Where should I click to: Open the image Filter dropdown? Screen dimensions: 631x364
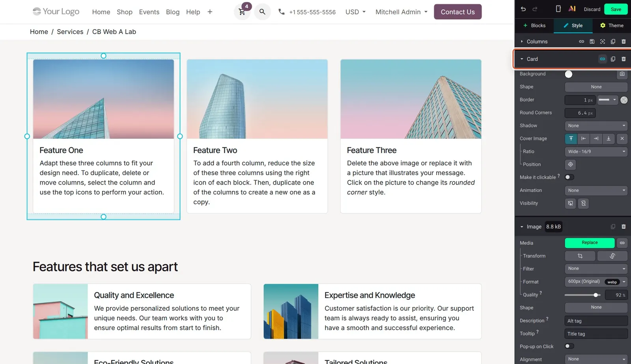click(x=596, y=269)
